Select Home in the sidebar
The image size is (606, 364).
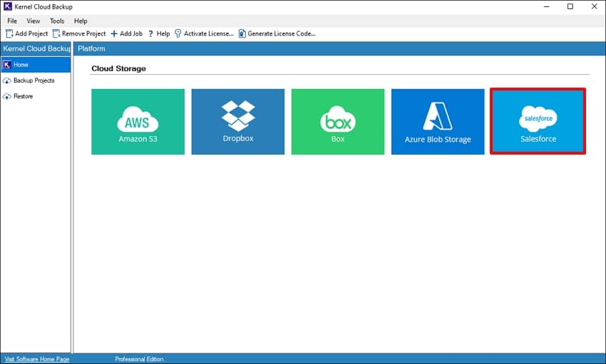point(36,65)
